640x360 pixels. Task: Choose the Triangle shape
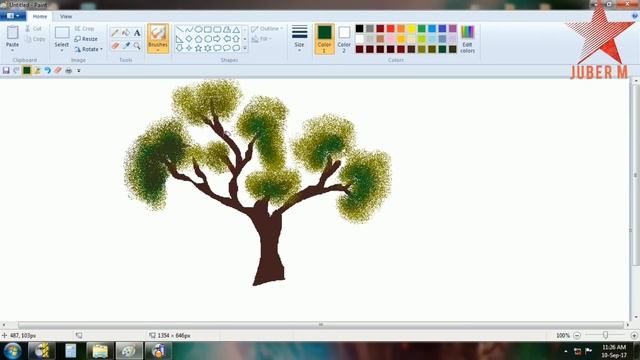coord(236,30)
